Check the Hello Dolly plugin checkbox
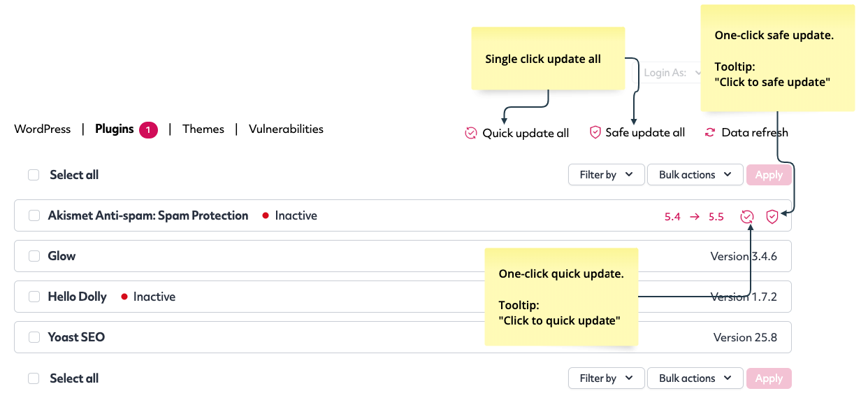This screenshot has height=412, width=868. tap(34, 297)
